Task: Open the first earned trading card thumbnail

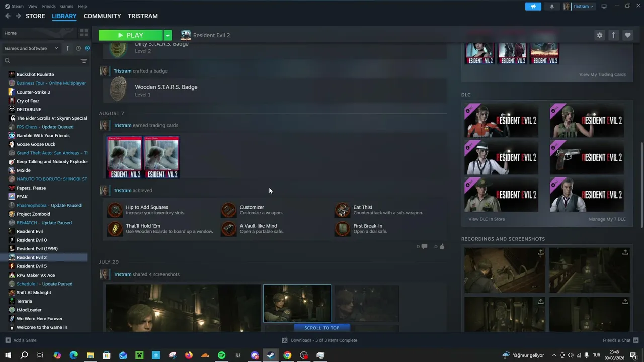Action: point(124,157)
